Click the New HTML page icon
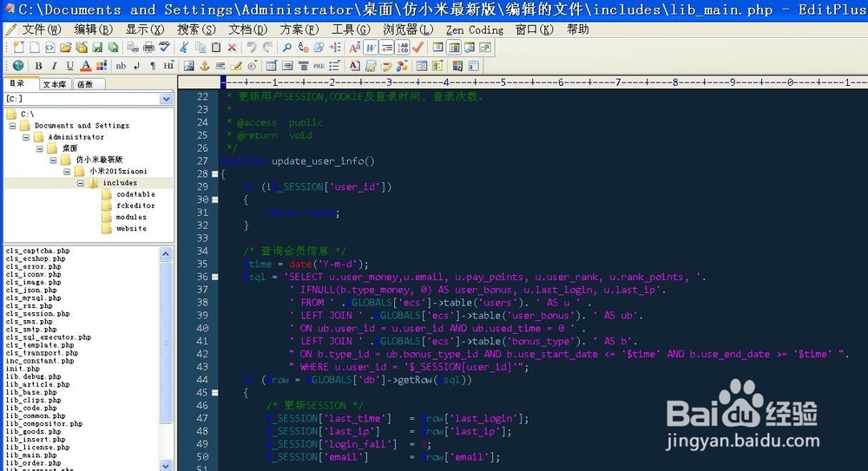Screen dimensions: 868x471 pos(49,48)
